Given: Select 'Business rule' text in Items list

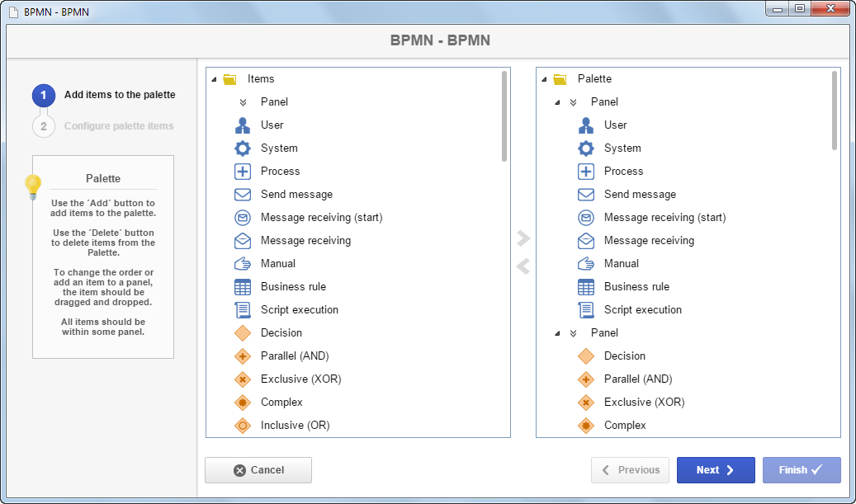Looking at the screenshot, I should point(293,286).
